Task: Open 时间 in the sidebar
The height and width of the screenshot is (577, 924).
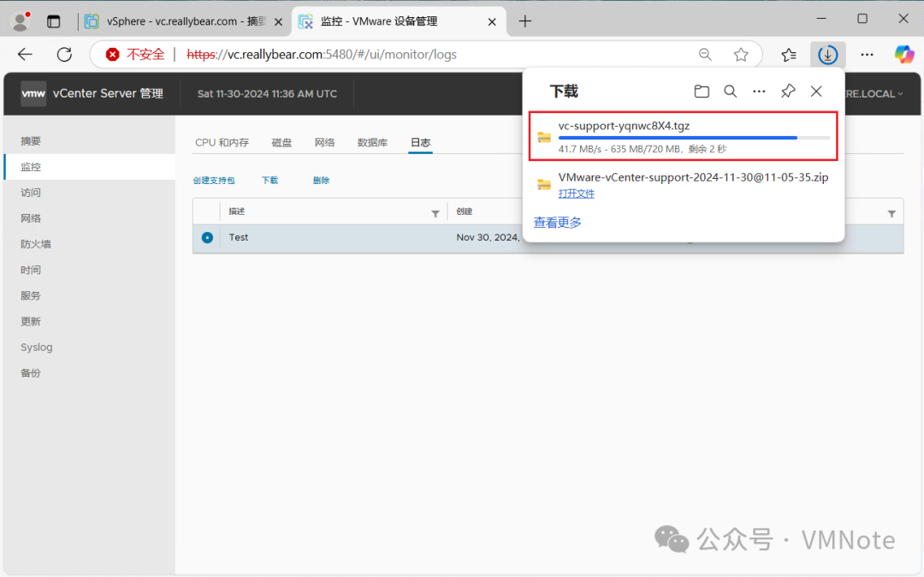Action: point(31,270)
